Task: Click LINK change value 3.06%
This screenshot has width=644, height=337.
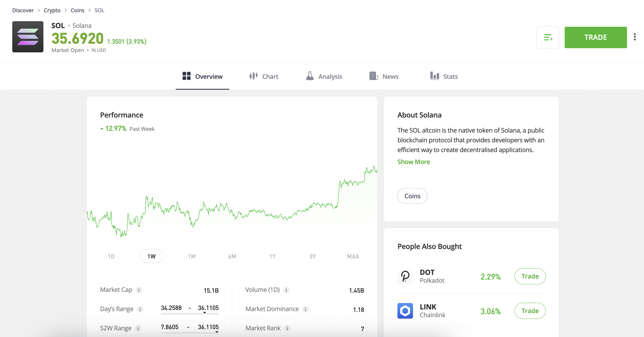Action: pyautogui.click(x=491, y=311)
